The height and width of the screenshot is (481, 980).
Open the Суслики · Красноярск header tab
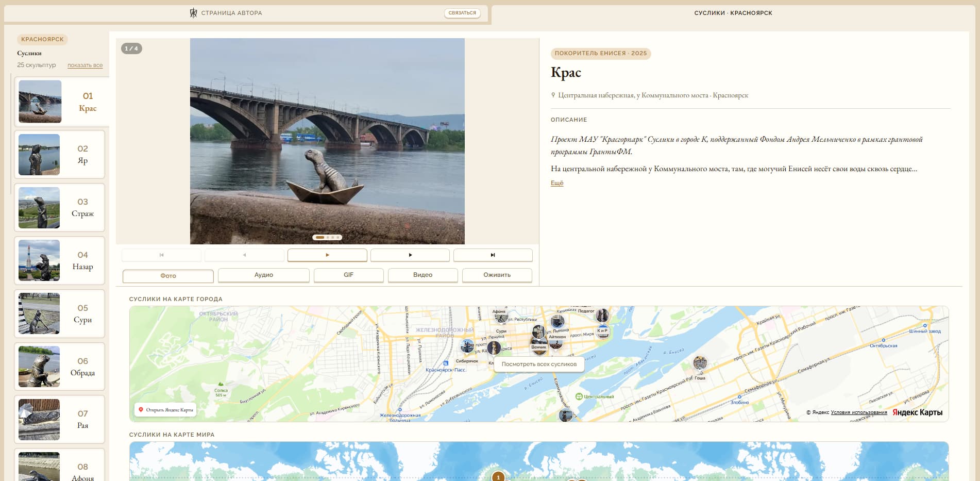733,13
